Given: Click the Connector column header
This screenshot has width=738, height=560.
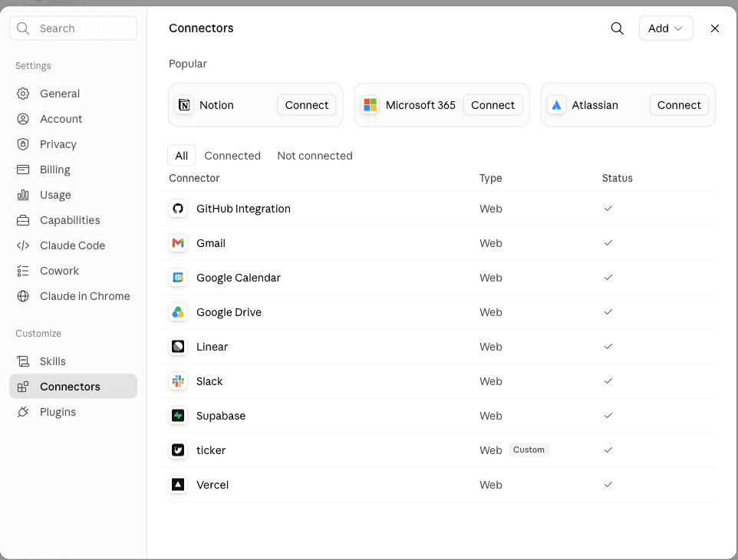Looking at the screenshot, I should (x=194, y=178).
